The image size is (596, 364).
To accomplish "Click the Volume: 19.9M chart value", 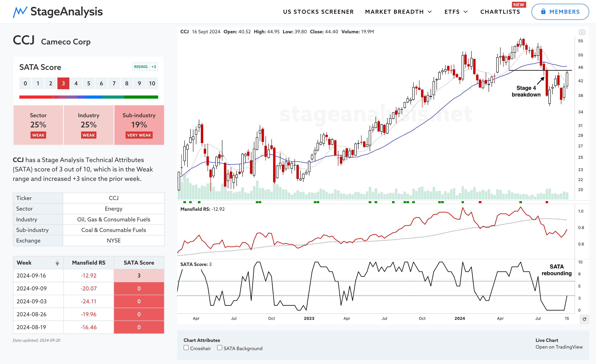I will click(x=358, y=32).
